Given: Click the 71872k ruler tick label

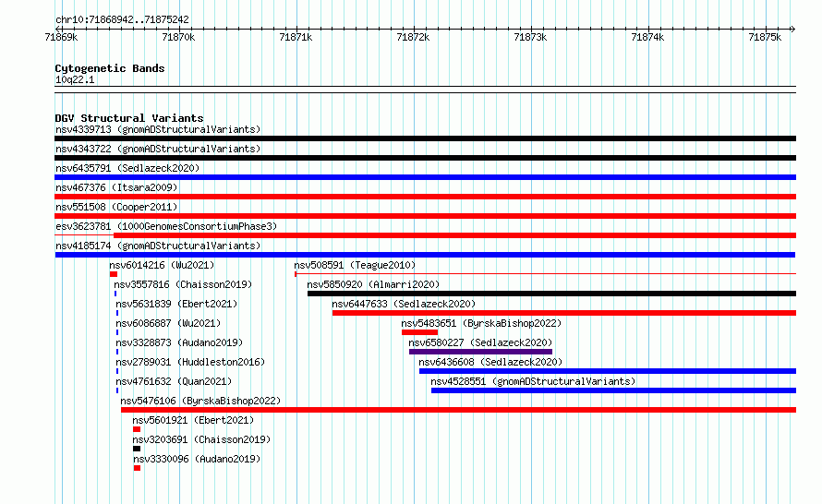Looking at the screenshot, I should [x=413, y=37].
